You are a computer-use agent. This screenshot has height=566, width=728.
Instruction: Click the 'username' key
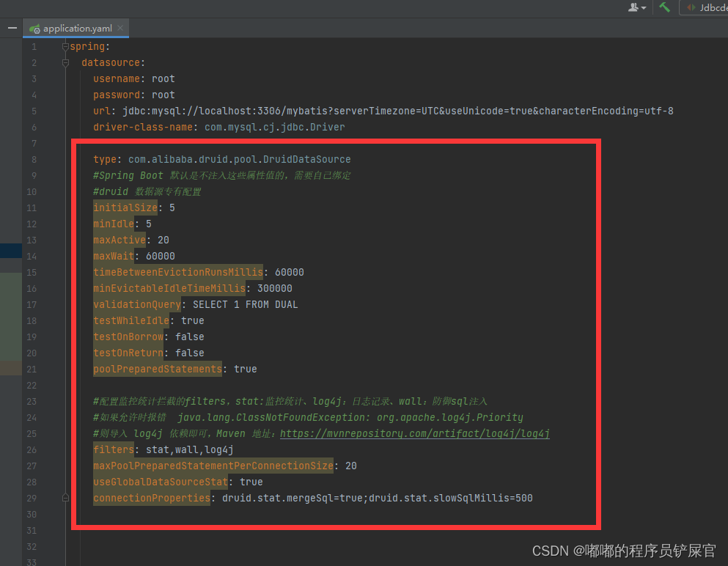pos(117,79)
